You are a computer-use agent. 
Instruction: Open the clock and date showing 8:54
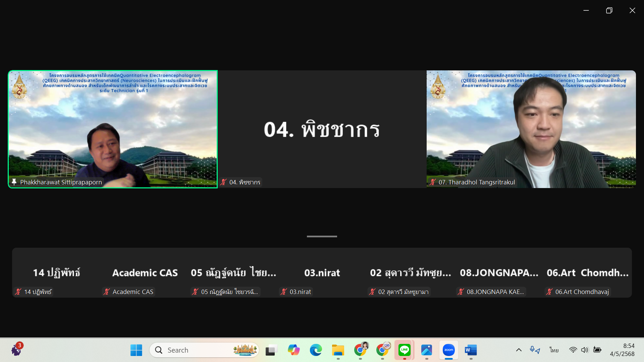622,350
